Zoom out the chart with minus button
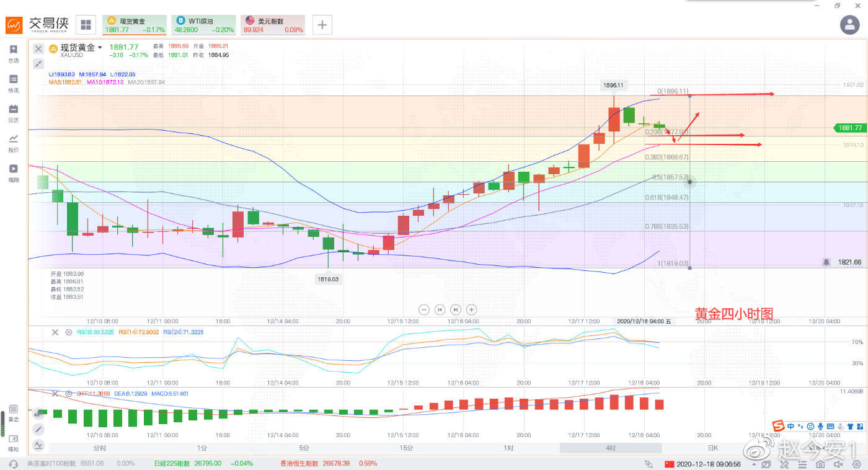The width and height of the screenshot is (868, 470). tap(424, 309)
